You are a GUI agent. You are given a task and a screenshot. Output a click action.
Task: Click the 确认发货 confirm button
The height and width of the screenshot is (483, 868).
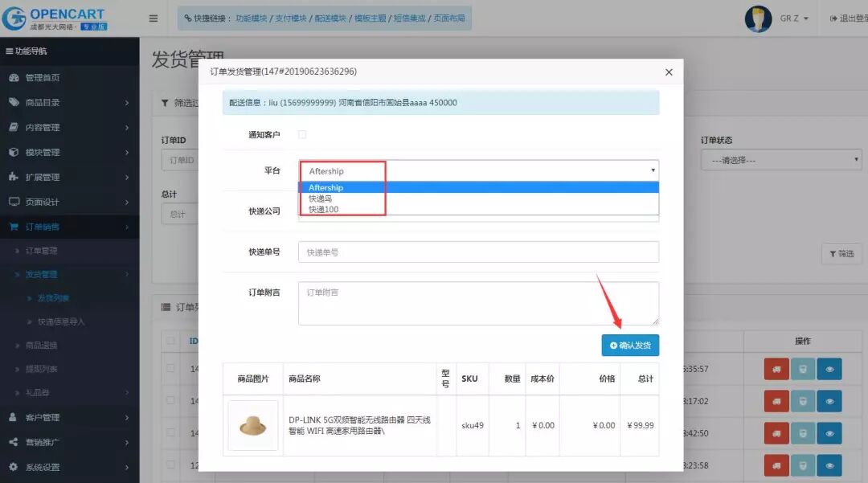(x=630, y=346)
